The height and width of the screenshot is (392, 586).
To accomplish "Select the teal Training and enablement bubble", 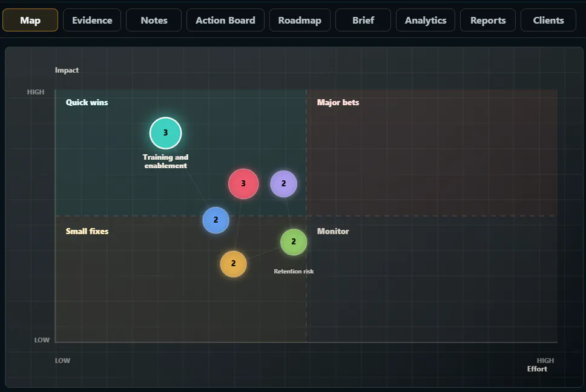I will tap(165, 133).
